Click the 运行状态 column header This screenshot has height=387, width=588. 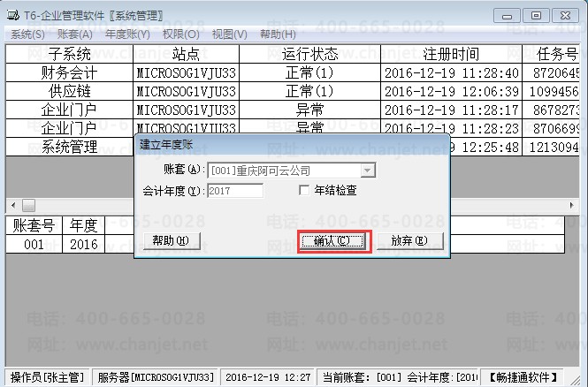pyautogui.click(x=309, y=54)
